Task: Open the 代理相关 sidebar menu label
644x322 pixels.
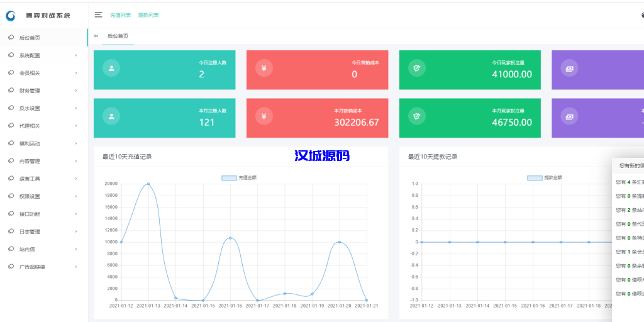Action: (x=30, y=126)
